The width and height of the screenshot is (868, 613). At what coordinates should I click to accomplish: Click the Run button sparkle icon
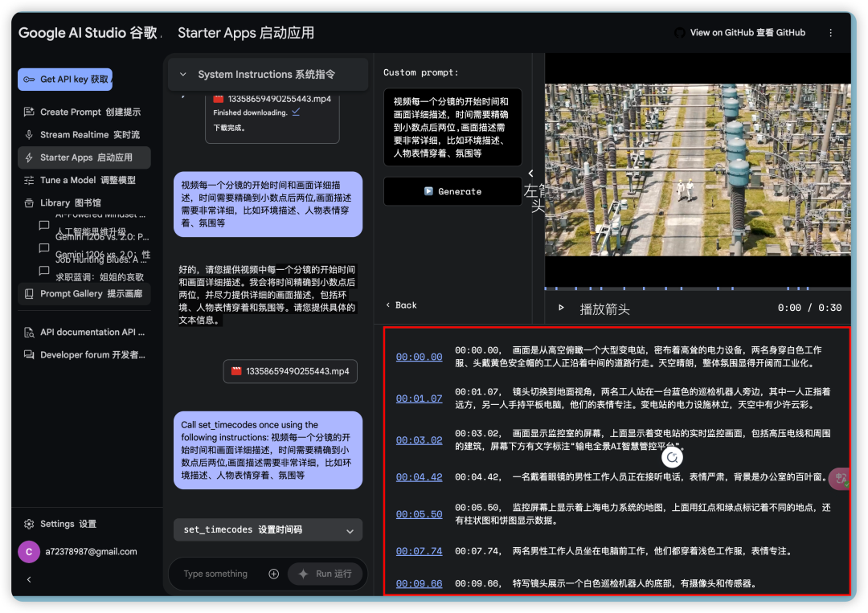(x=303, y=574)
